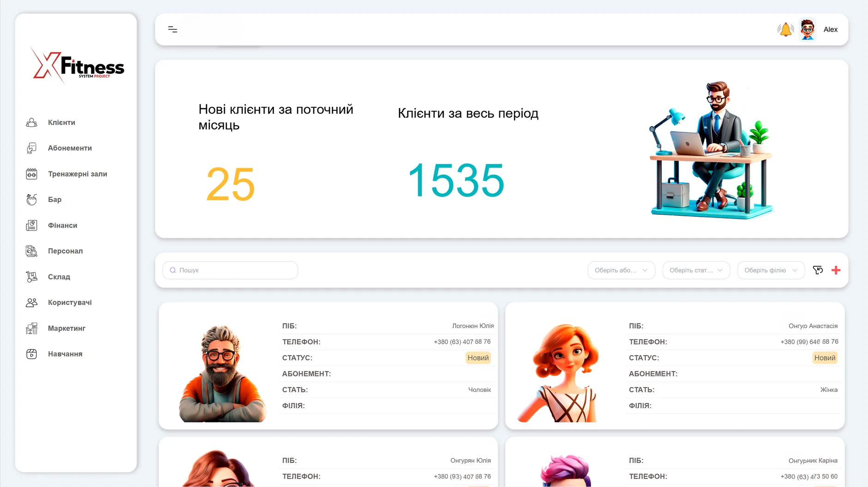
Task: Expand the 'Оберіть або…' subscription dropdown
Action: point(621,270)
